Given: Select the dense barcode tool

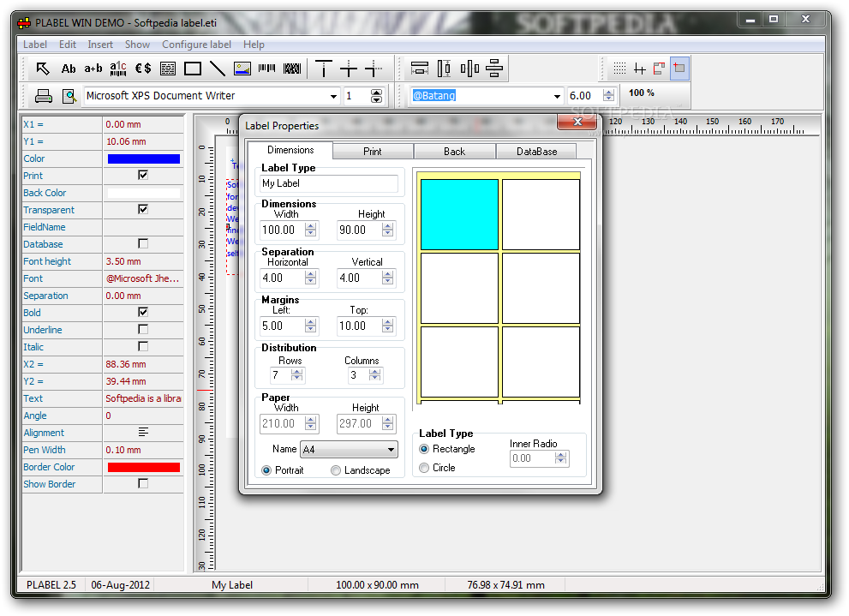Looking at the screenshot, I should (292, 69).
